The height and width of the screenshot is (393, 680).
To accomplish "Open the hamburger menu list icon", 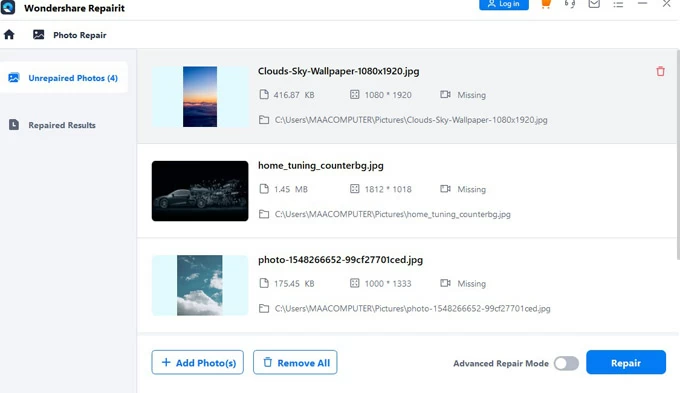I will (x=618, y=4).
